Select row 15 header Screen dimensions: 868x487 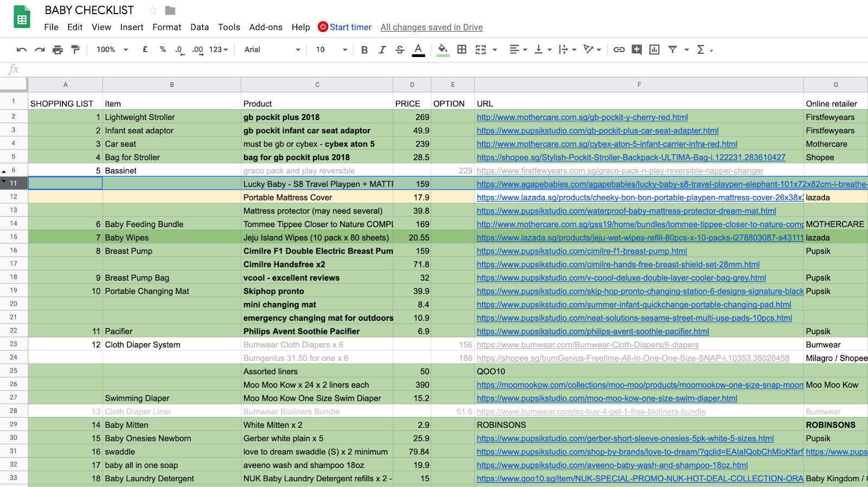click(14, 237)
